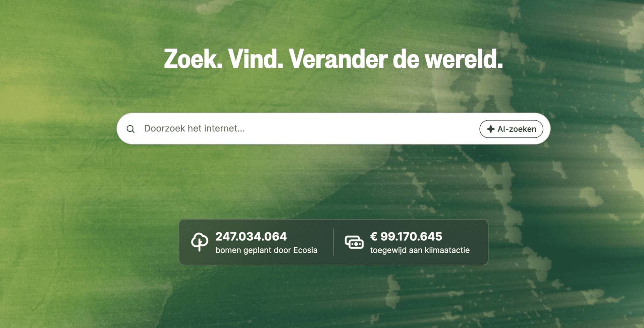Click the word 'klimaatactie' in the counter
Viewport: 644px width, 328px height.
tap(447, 250)
